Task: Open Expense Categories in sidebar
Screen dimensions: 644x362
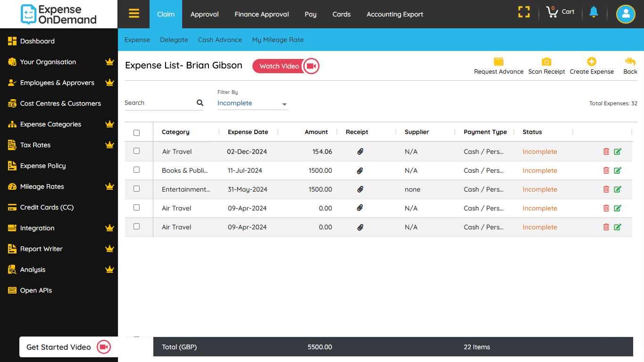Action: (50, 124)
